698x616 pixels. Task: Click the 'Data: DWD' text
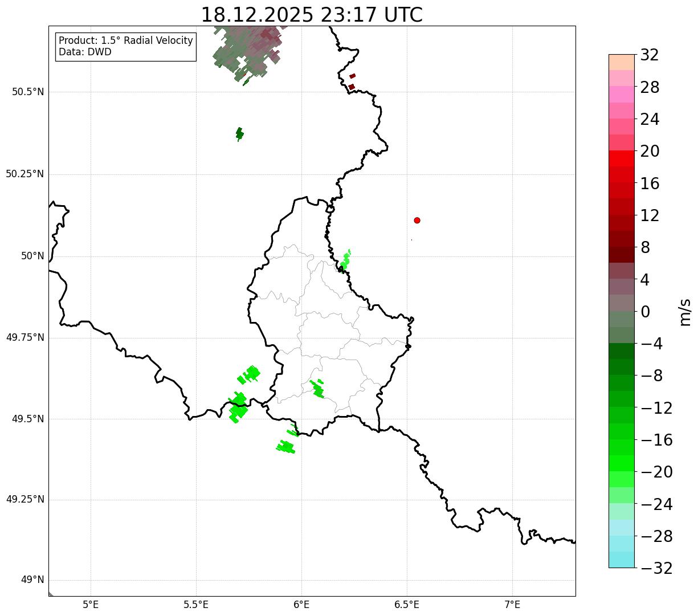click(x=85, y=52)
